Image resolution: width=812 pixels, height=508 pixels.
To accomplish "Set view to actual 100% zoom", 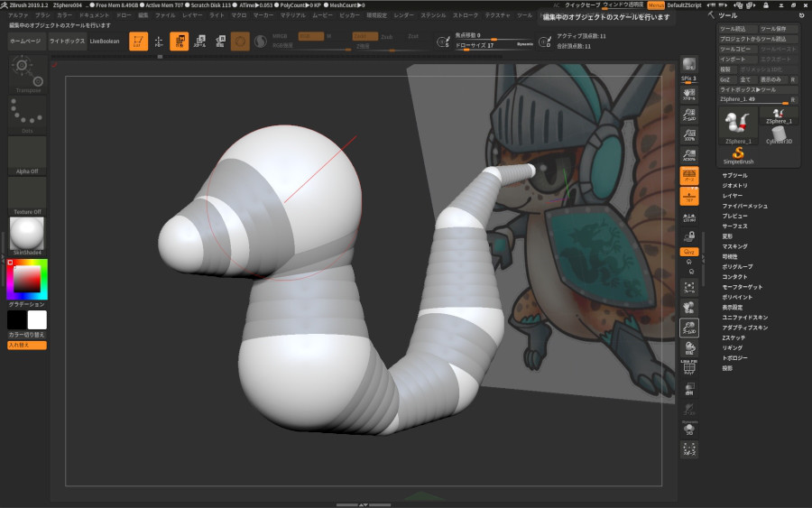I will [x=689, y=134].
